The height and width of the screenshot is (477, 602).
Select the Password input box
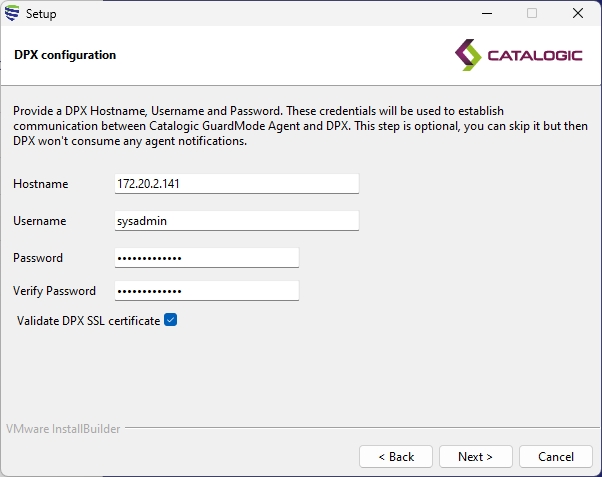tap(207, 258)
